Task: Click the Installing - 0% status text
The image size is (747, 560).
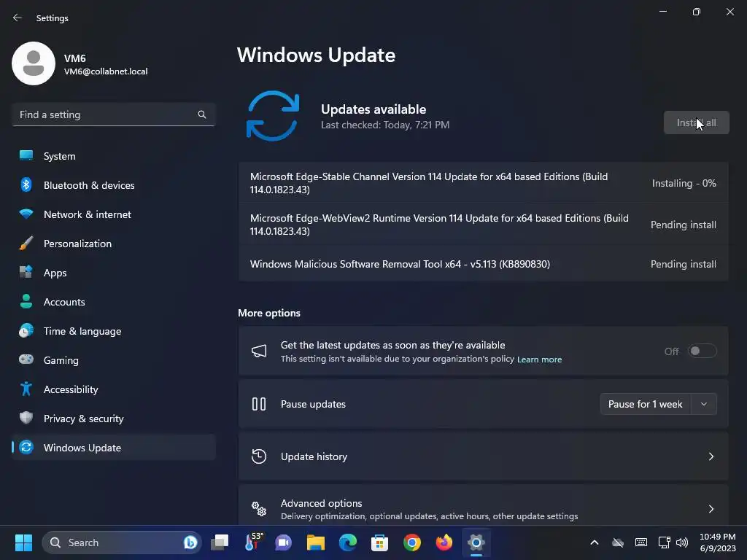Action: tap(684, 183)
